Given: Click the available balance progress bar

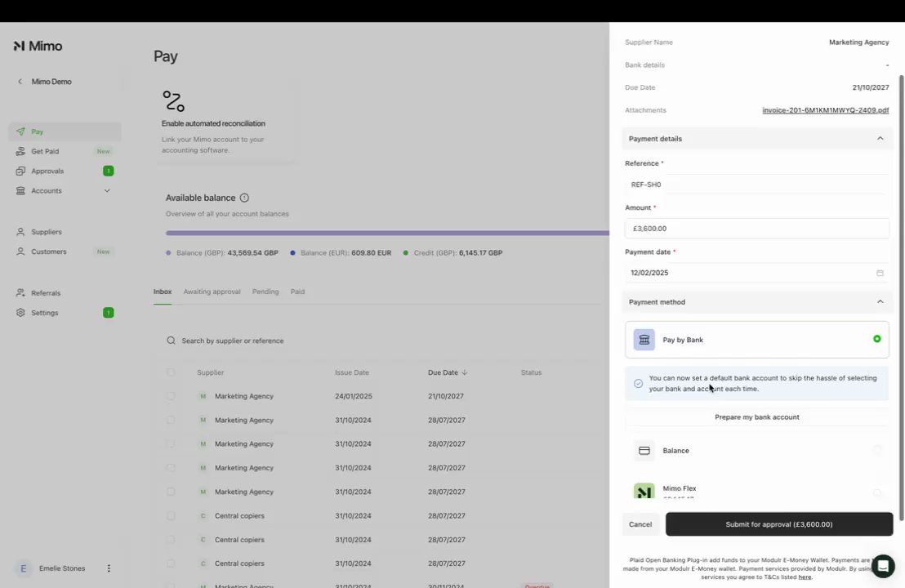Looking at the screenshot, I should pyautogui.click(x=387, y=233).
